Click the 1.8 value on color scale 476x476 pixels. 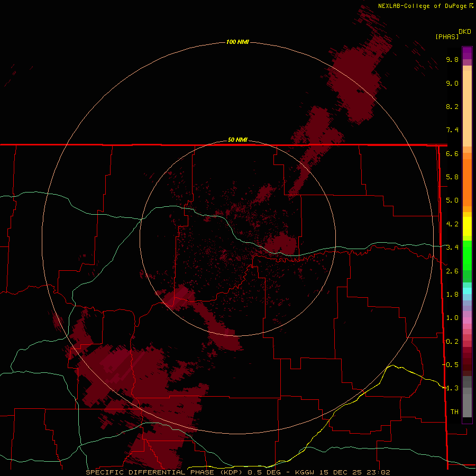452,295
